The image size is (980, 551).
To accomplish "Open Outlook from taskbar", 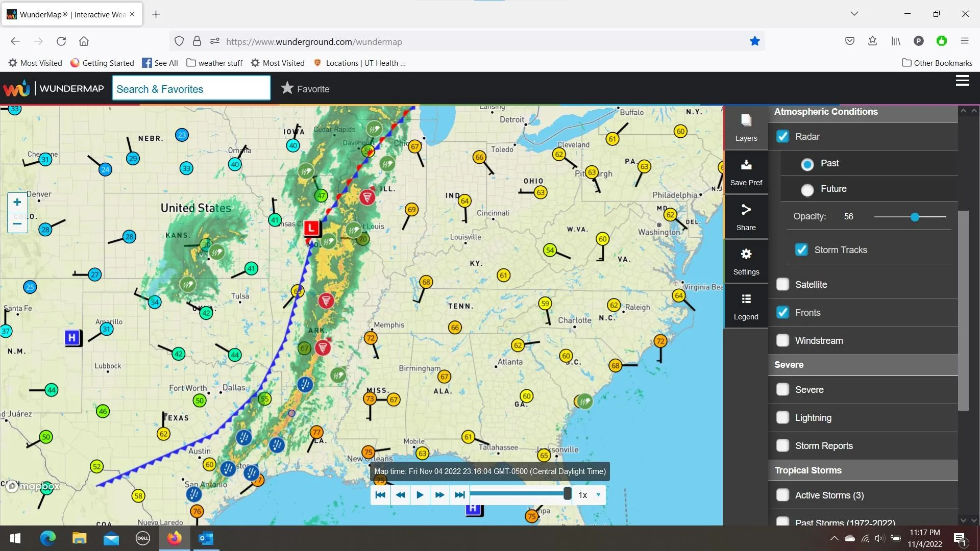I will 206,538.
